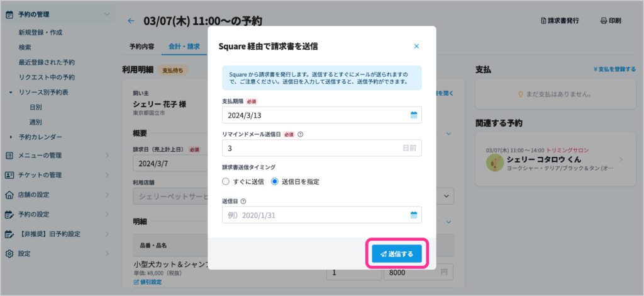The width and height of the screenshot is (644, 296).
Task: Collapse the 予約の管理 sidebar menu
Action: click(x=107, y=14)
